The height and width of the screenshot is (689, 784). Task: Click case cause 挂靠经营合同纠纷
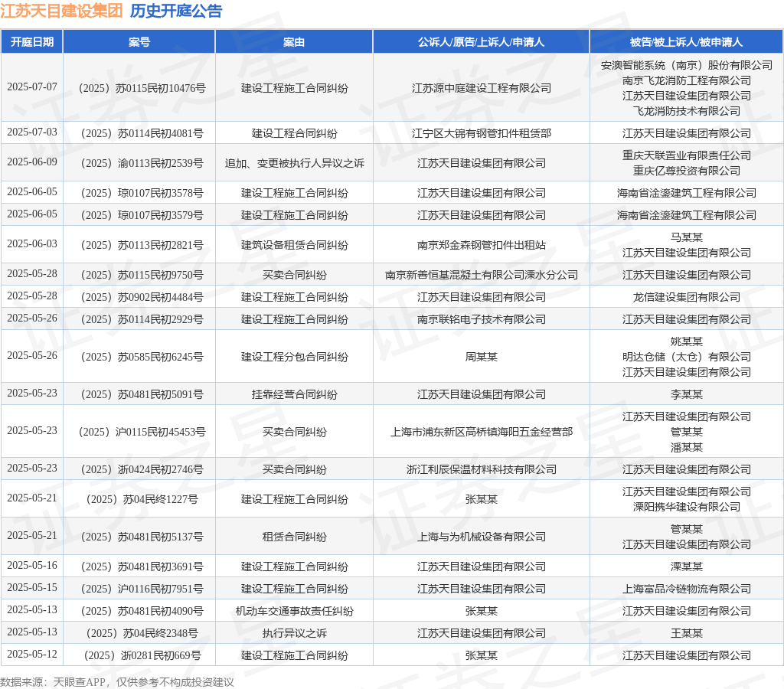pyautogui.click(x=294, y=394)
